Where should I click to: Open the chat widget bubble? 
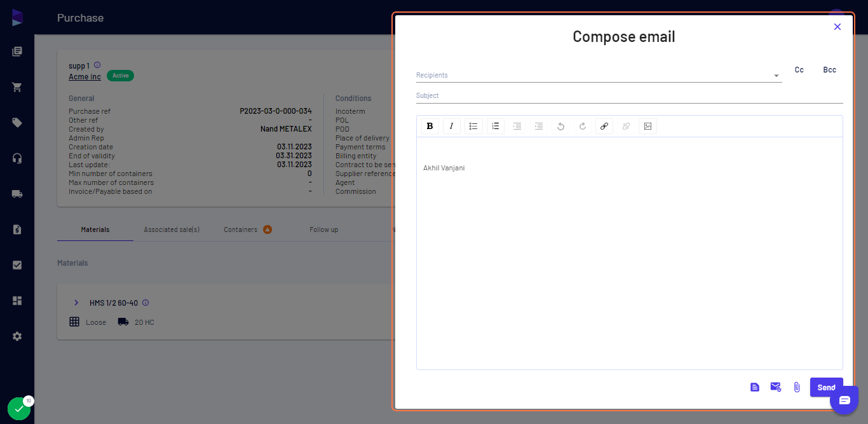coord(844,400)
